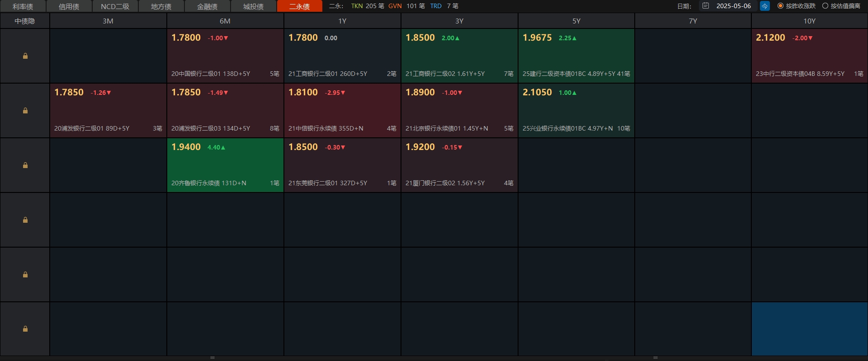Image resolution: width=868 pixels, height=361 pixels.
Task: Click yield 2.1050 in the 5Y column
Action: tap(537, 93)
